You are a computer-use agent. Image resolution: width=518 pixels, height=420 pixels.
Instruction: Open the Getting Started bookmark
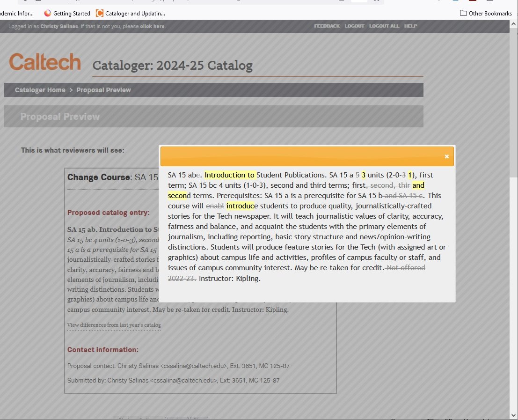[x=67, y=14]
